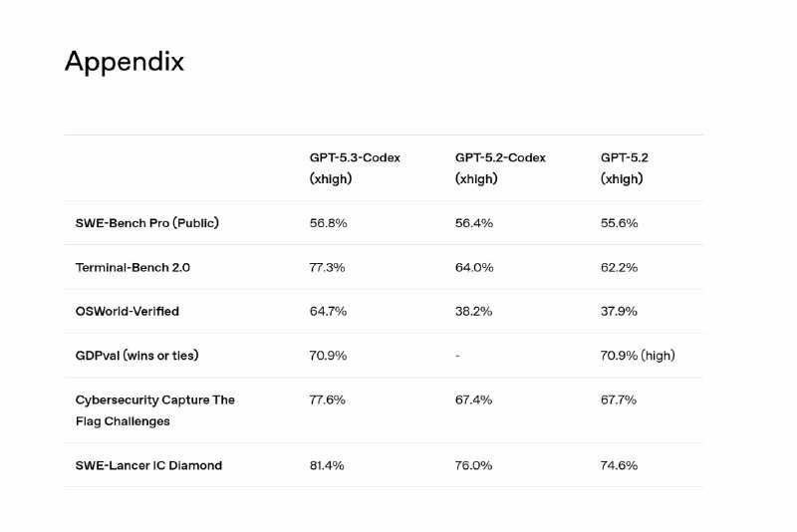797x532 pixels.
Task: Select the GPT-5.2-Codex (xhigh) column header
Action: tap(500, 168)
